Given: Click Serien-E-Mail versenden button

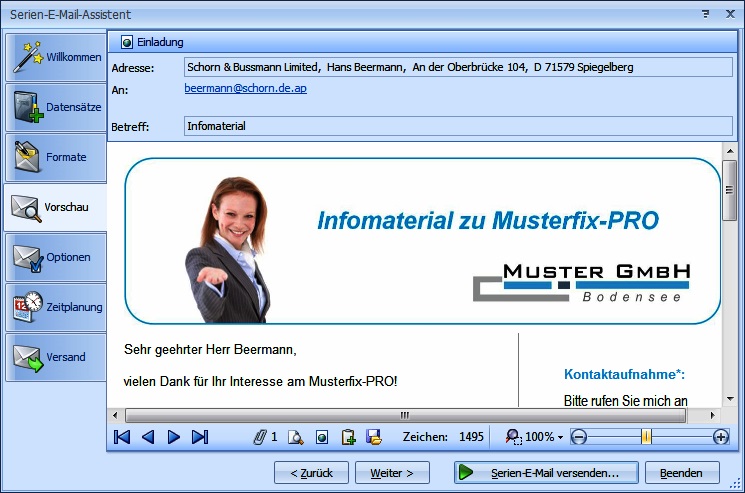Looking at the screenshot, I should point(546,473).
